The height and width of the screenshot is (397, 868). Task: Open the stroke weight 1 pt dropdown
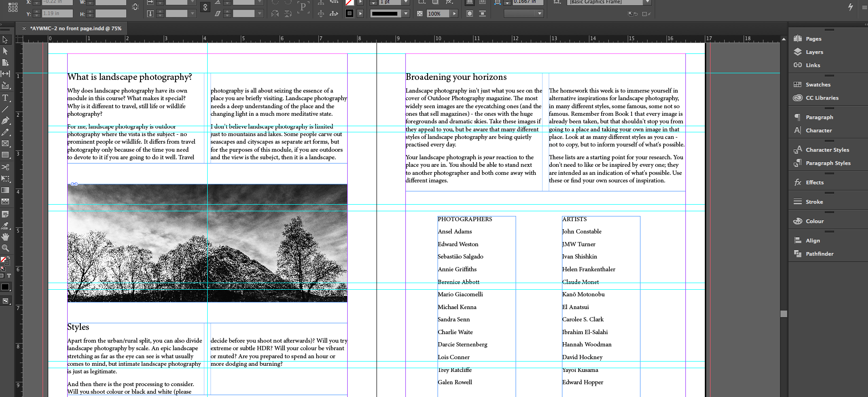(405, 2)
